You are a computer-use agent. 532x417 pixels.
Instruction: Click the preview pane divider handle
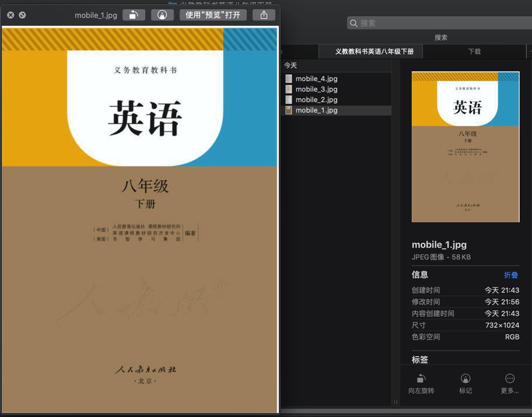pyautogui.click(x=395, y=402)
